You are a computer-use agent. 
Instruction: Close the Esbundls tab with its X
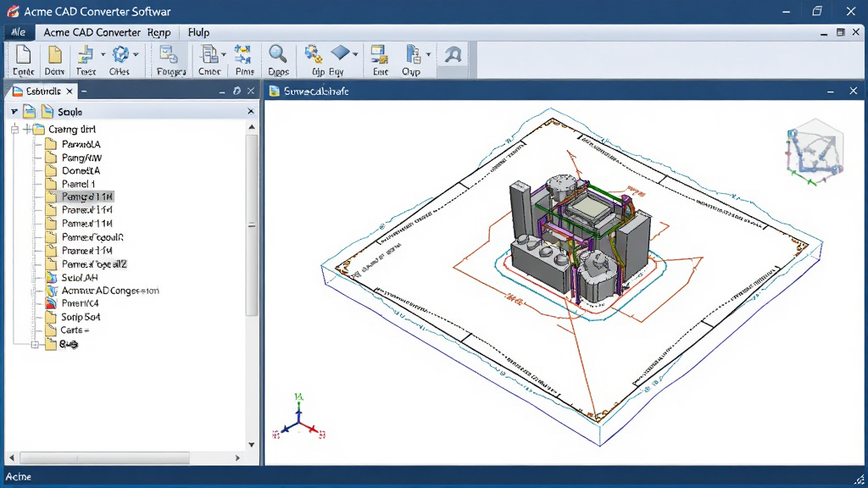[x=70, y=91]
